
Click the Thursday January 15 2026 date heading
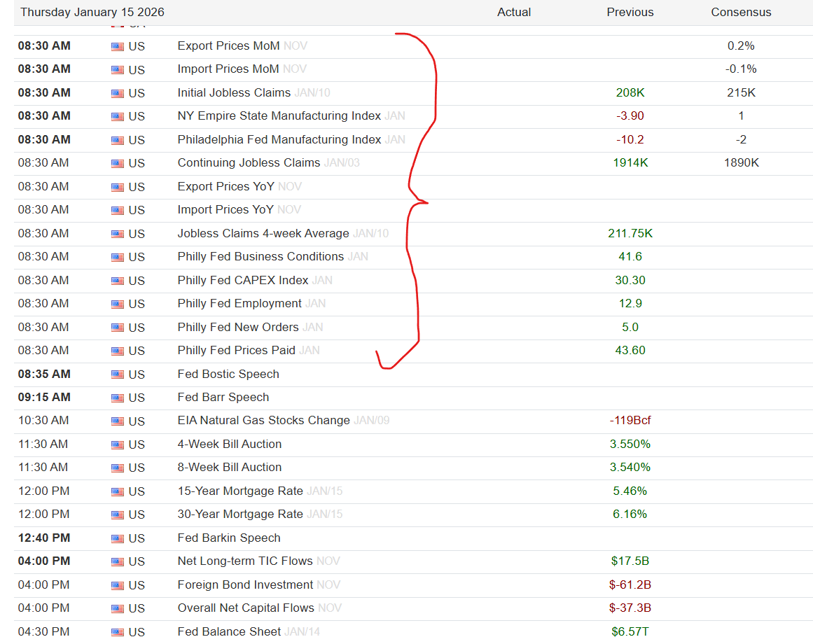[92, 13]
